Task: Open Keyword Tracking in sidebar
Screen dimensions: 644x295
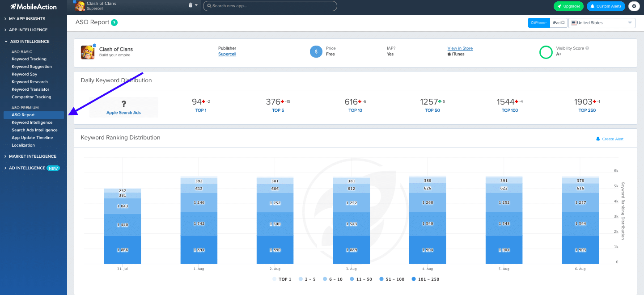Action: (29, 59)
